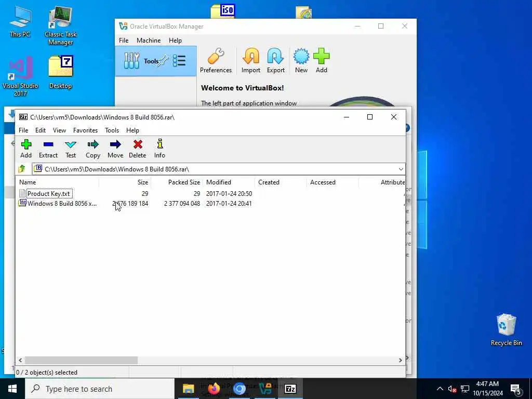
Task: Create a New machine in VirtualBox
Action: click(301, 61)
